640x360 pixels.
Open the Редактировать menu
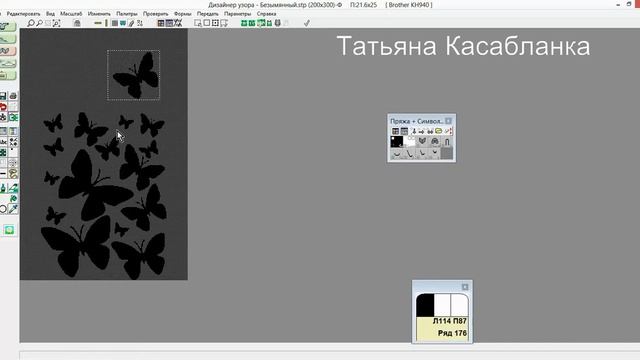tap(23, 14)
